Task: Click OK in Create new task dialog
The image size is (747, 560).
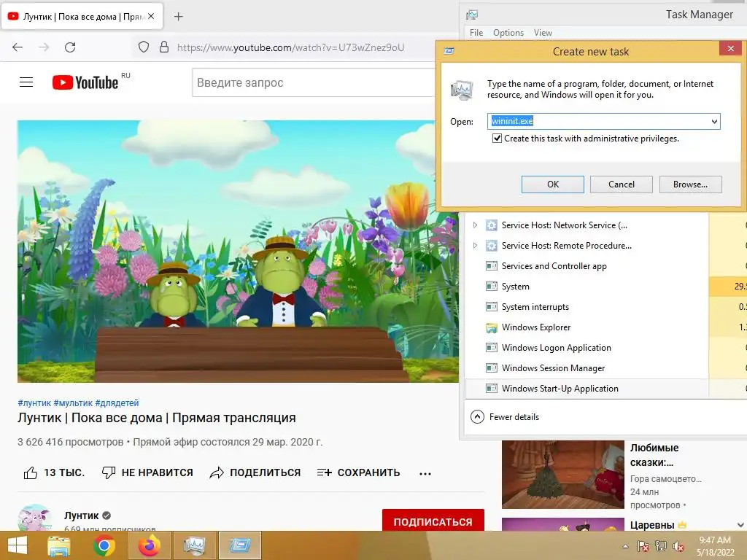Action: tap(553, 184)
